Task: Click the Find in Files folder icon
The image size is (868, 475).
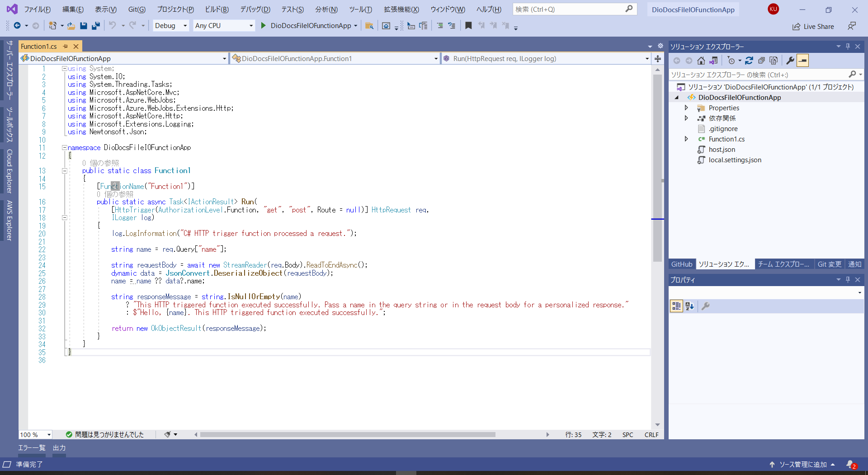Action: point(369,26)
